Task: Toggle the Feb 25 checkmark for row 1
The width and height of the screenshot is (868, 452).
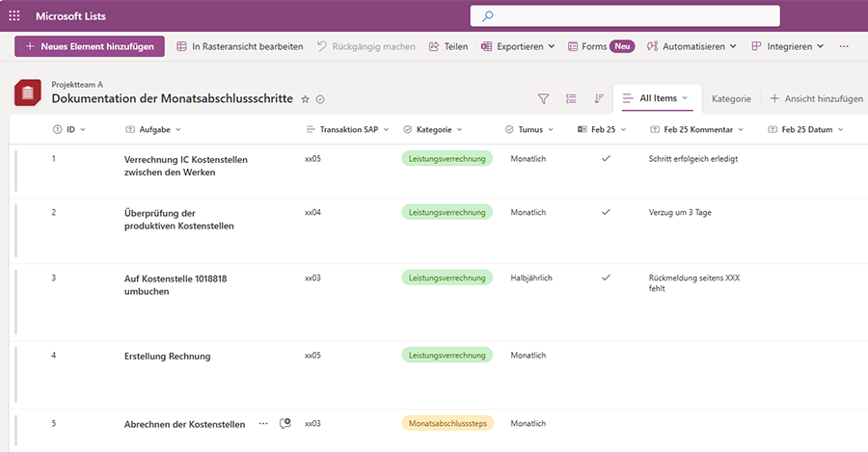Action: tap(607, 159)
